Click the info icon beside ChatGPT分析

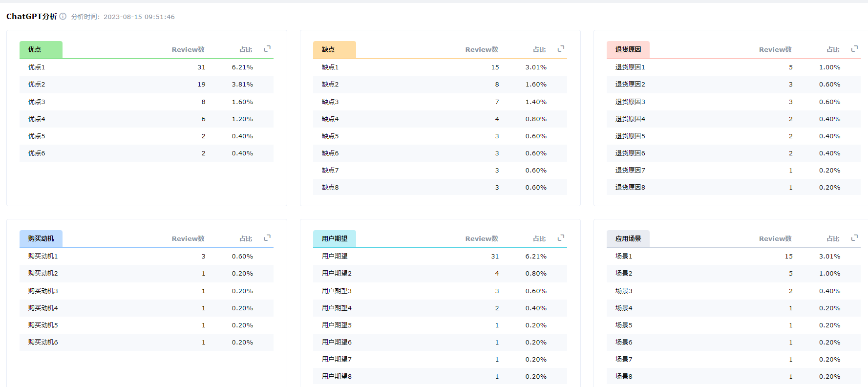(x=63, y=16)
